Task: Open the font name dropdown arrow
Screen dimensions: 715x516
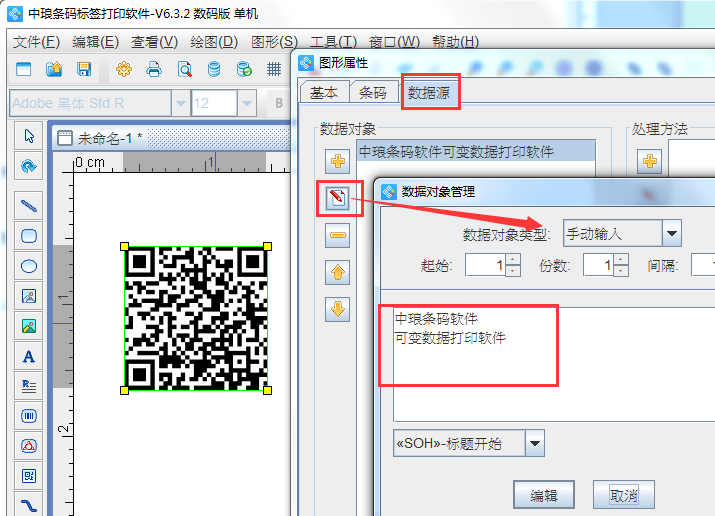Action: (x=181, y=103)
